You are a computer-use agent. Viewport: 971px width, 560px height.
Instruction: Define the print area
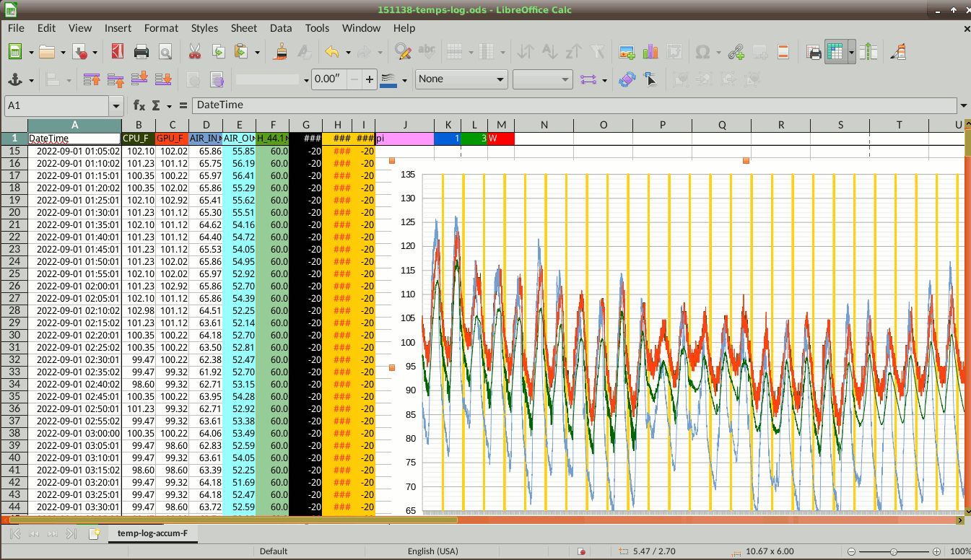(814, 52)
